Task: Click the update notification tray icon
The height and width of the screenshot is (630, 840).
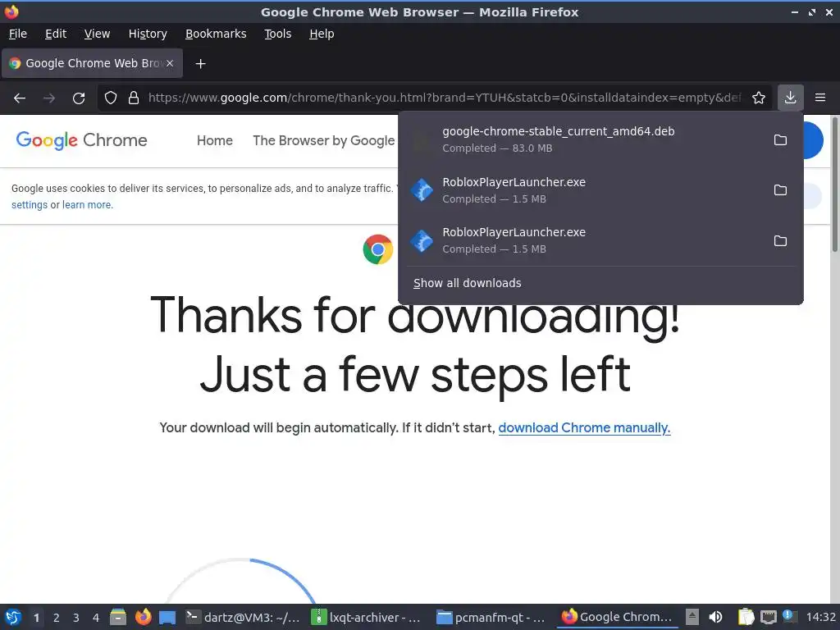Action: coord(790,617)
